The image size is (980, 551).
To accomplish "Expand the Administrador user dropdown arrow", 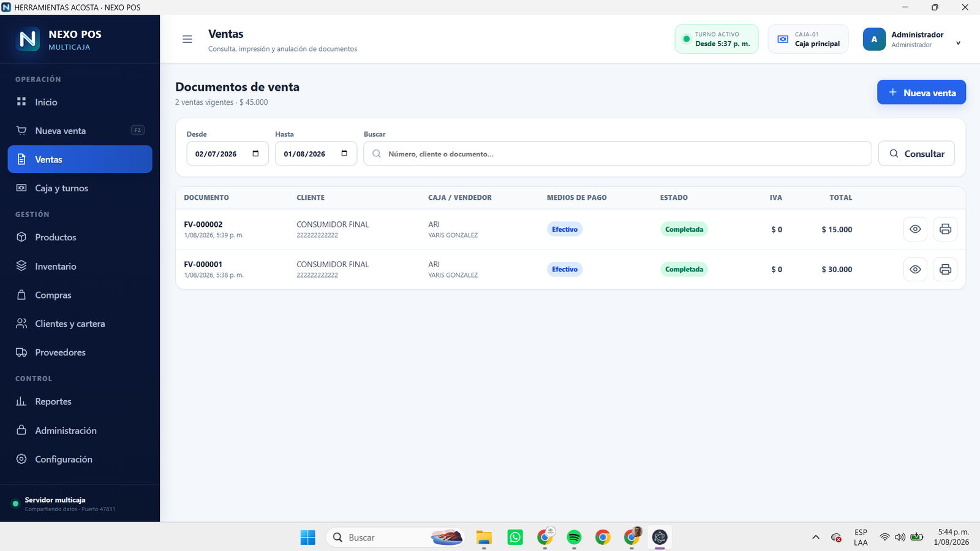I will point(958,43).
